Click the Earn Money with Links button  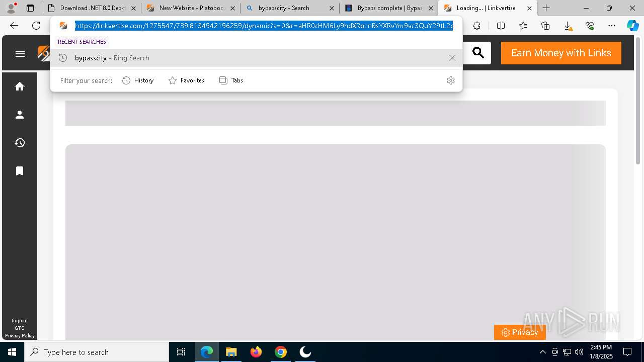[561, 53]
